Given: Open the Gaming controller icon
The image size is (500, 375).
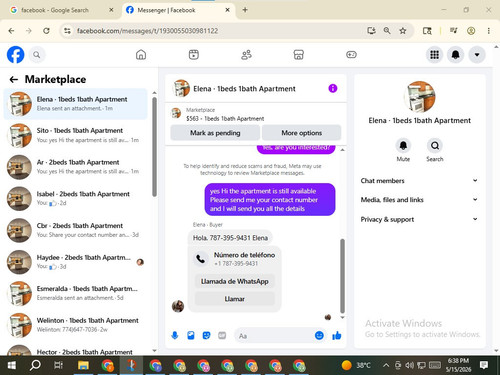Looking at the screenshot, I should [351, 55].
